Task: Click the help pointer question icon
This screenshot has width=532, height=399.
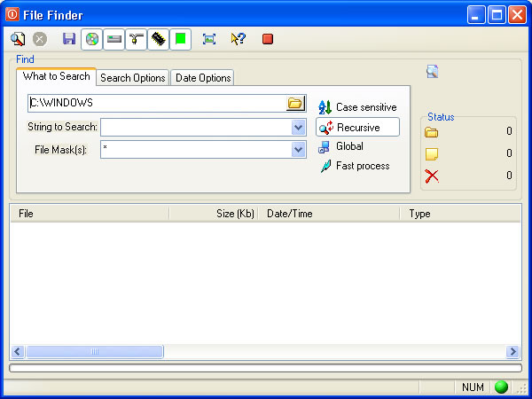Action: coord(238,39)
